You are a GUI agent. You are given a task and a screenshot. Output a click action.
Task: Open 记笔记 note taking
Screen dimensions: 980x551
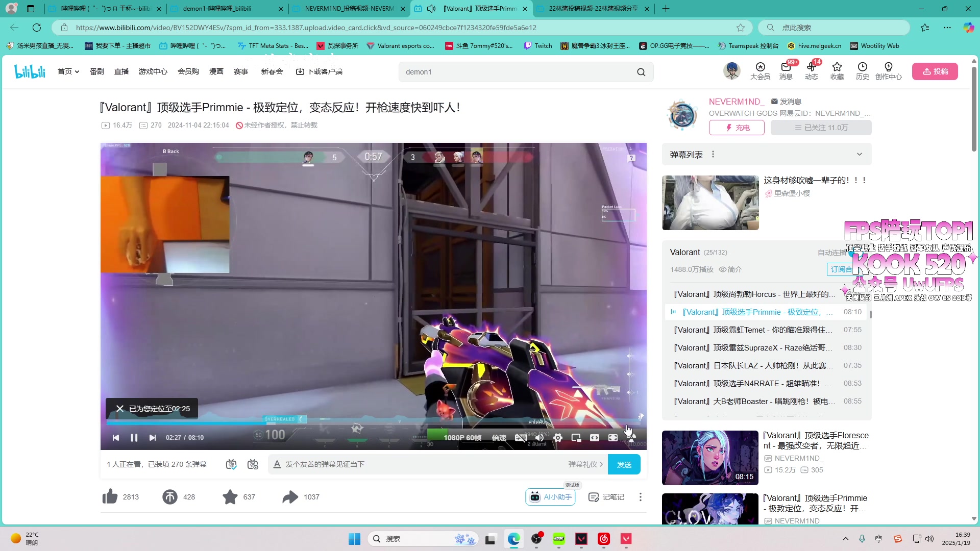click(x=606, y=497)
